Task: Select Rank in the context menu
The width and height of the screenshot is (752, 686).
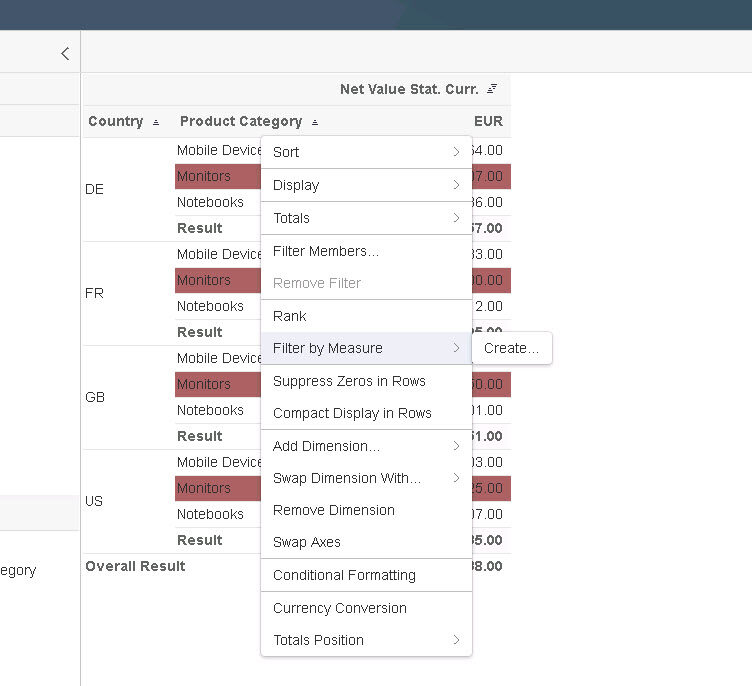Action: (290, 316)
